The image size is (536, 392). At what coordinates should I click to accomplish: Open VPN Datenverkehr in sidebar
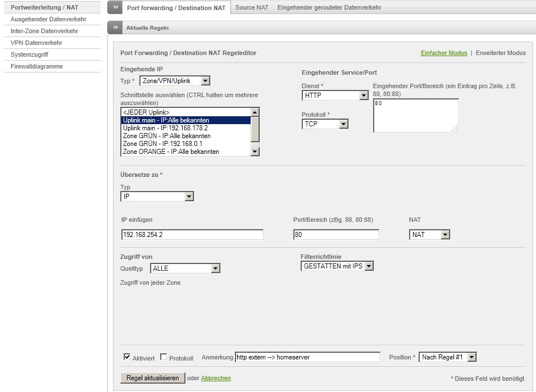click(x=37, y=43)
